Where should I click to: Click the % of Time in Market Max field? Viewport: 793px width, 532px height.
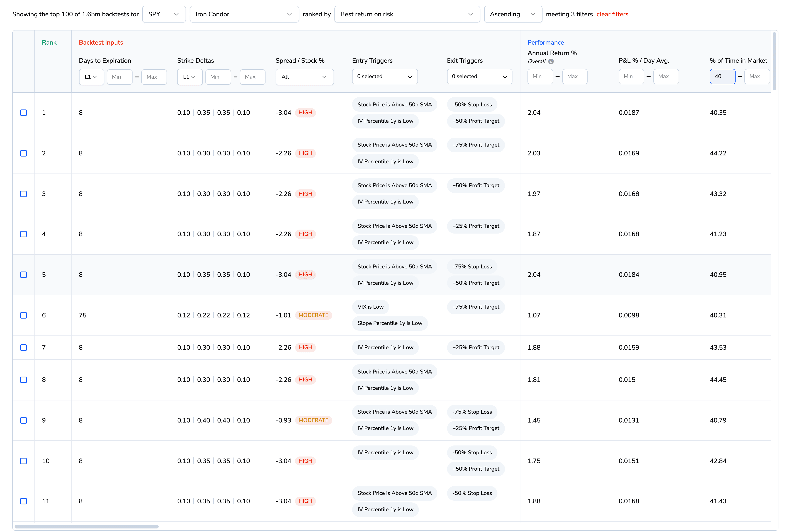(x=757, y=77)
